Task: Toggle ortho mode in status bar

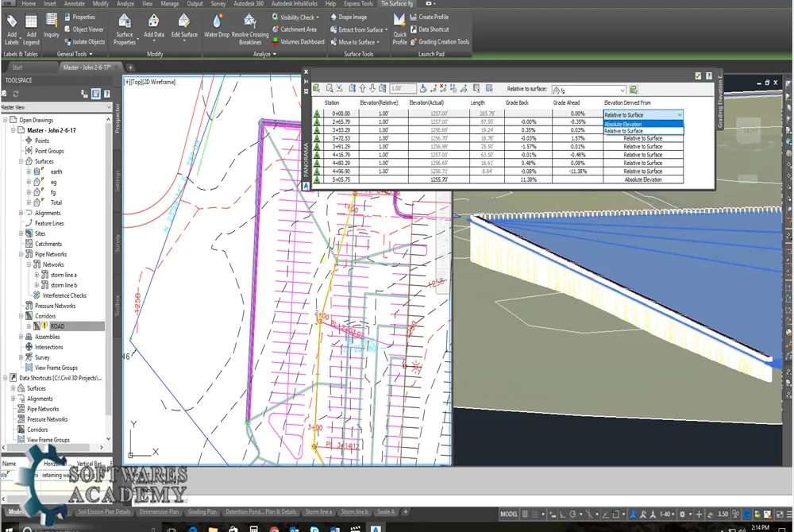Action: point(563,515)
